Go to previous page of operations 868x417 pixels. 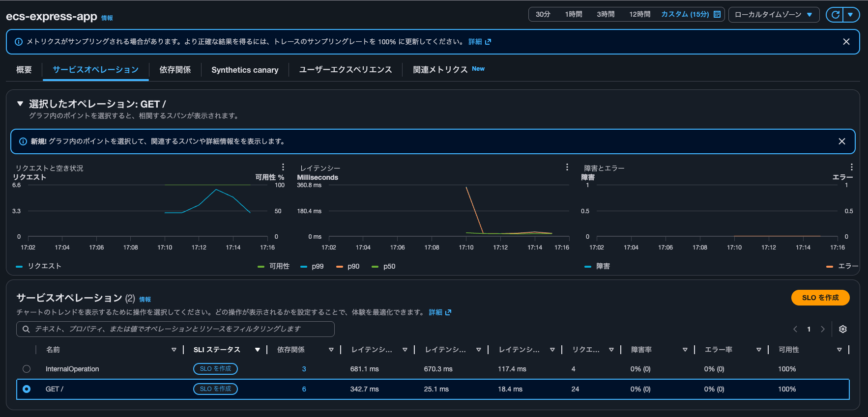pos(795,329)
